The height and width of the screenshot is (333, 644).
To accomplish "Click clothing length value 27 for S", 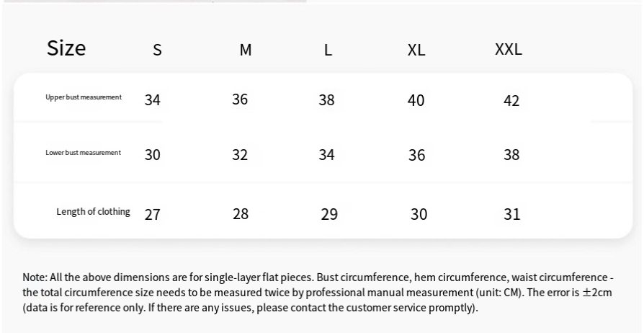I will tap(153, 215).
